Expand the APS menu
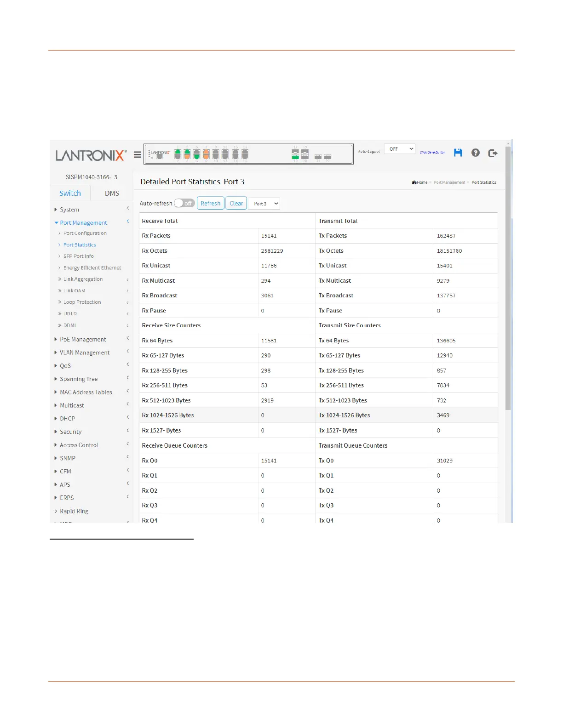This screenshot has height=728, width=563. click(65, 485)
